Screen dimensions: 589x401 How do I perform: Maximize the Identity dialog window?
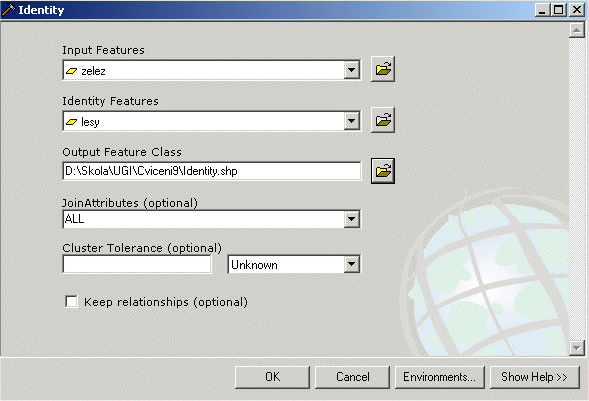click(559, 10)
